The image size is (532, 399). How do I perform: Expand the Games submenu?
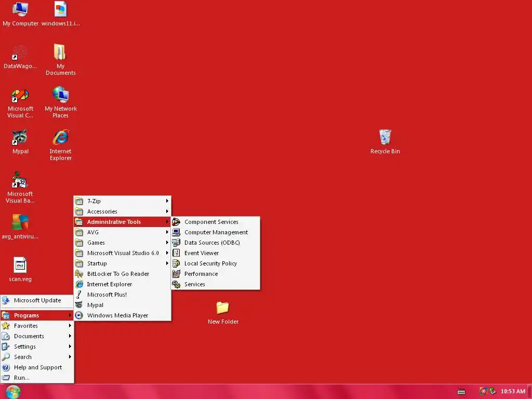pos(122,243)
